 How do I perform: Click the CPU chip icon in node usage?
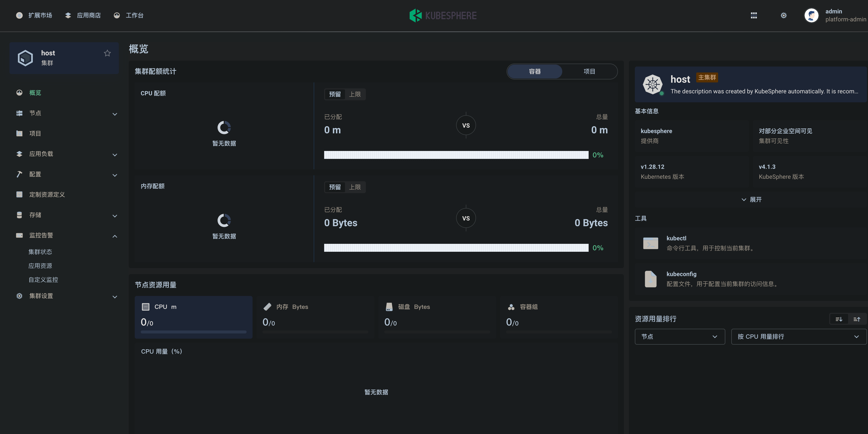pos(146,307)
